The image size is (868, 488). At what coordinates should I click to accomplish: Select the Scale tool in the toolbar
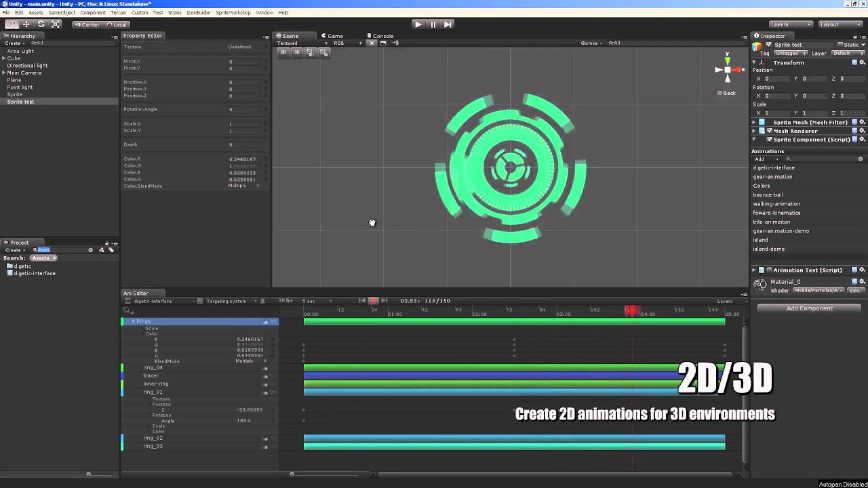pos(56,24)
